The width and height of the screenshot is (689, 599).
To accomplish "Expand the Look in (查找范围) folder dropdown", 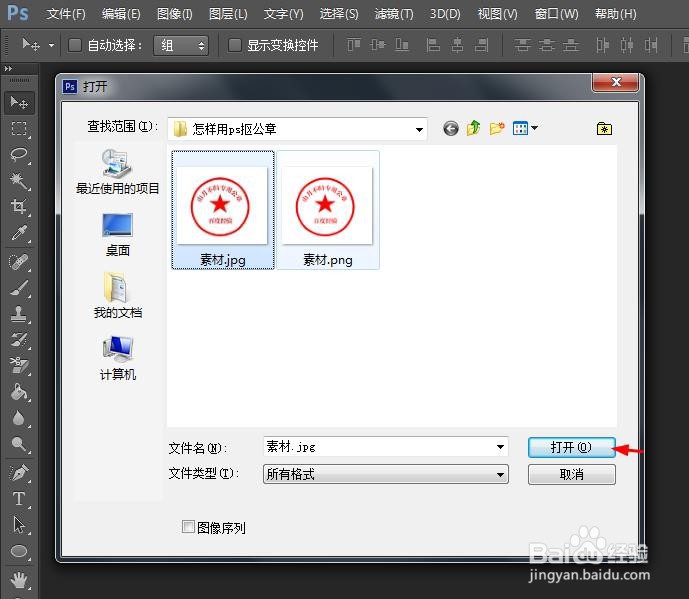I will point(419,129).
